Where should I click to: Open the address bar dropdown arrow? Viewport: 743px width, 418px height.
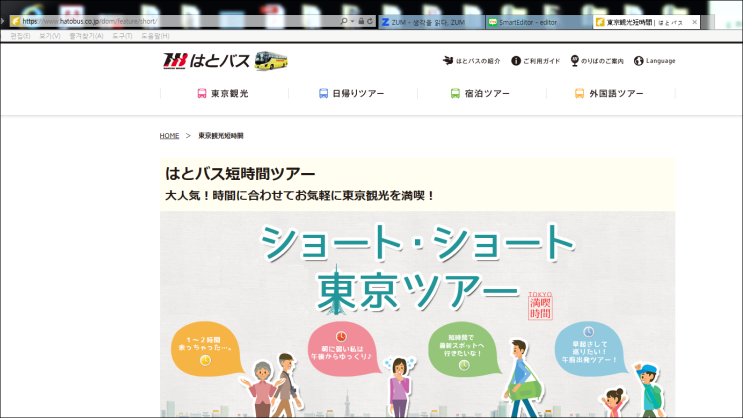click(353, 21)
